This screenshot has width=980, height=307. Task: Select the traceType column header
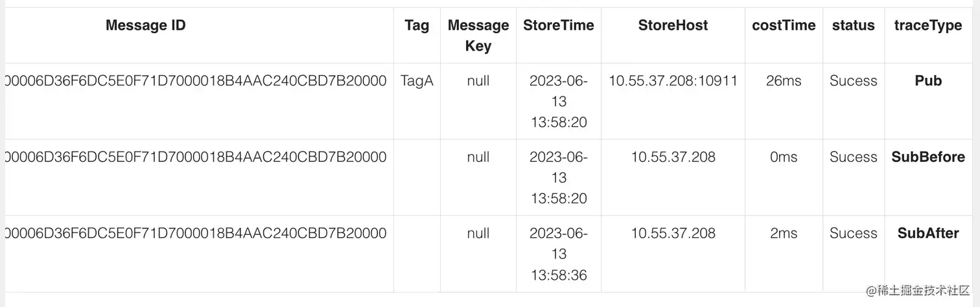[x=928, y=26]
